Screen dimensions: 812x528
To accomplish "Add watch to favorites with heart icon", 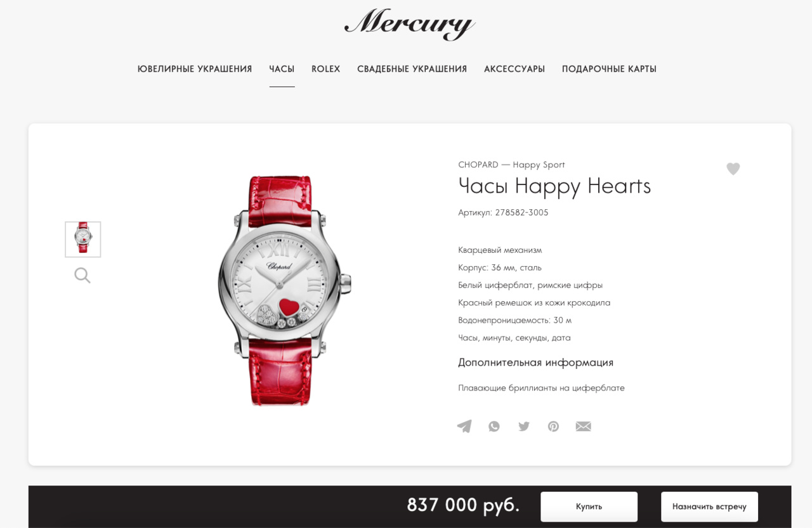I will pos(733,169).
